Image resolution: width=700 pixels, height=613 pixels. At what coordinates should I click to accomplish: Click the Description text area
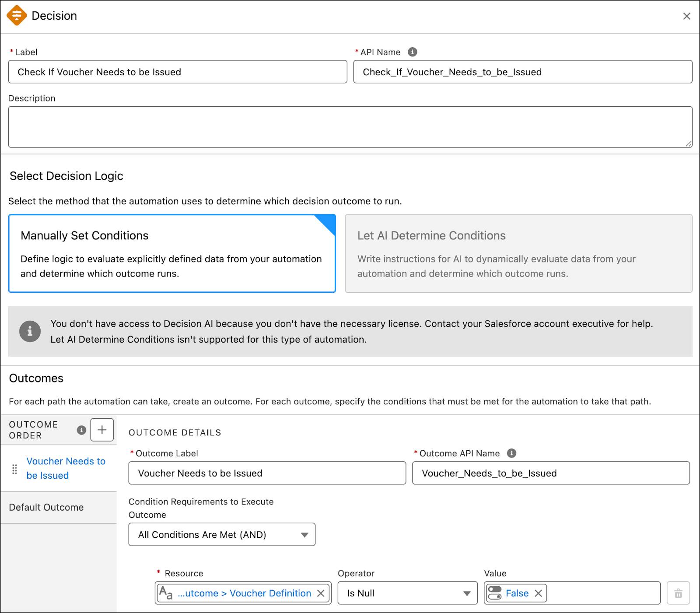[350, 127]
